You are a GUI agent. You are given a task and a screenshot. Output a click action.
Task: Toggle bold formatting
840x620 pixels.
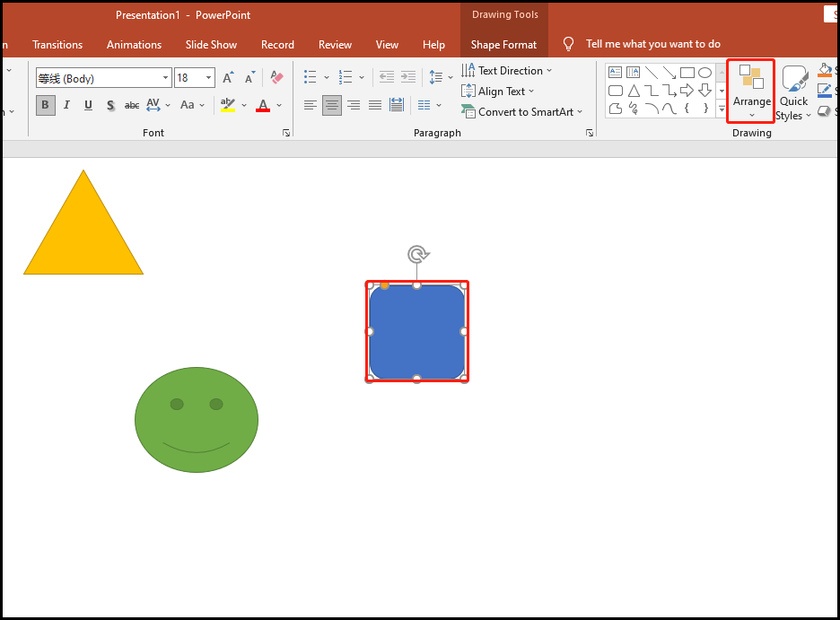pyautogui.click(x=44, y=105)
